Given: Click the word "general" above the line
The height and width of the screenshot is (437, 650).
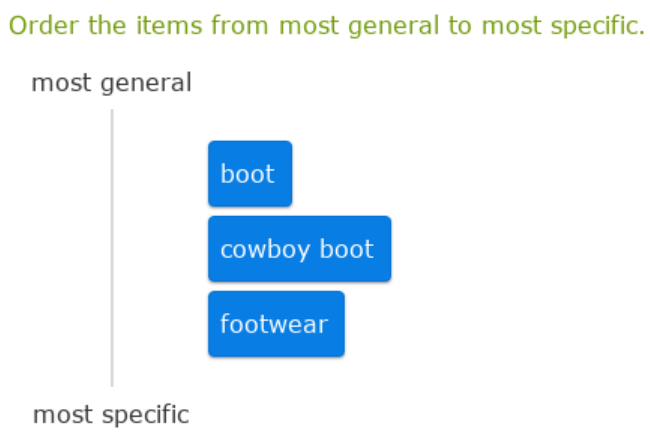Looking at the screenshot, I should (146, 83).
